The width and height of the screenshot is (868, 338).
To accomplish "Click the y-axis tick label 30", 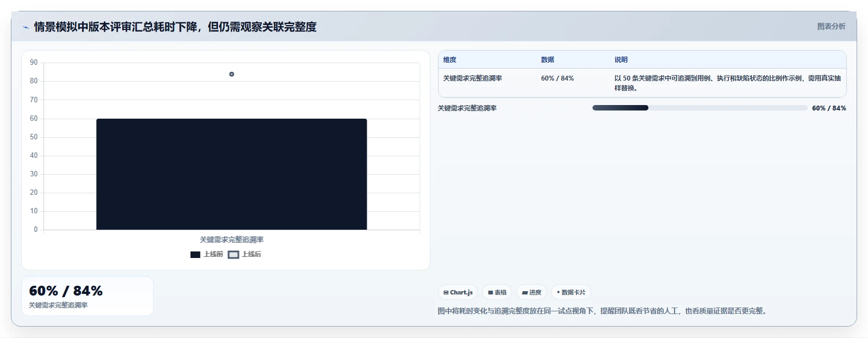I will pos(34,174).
